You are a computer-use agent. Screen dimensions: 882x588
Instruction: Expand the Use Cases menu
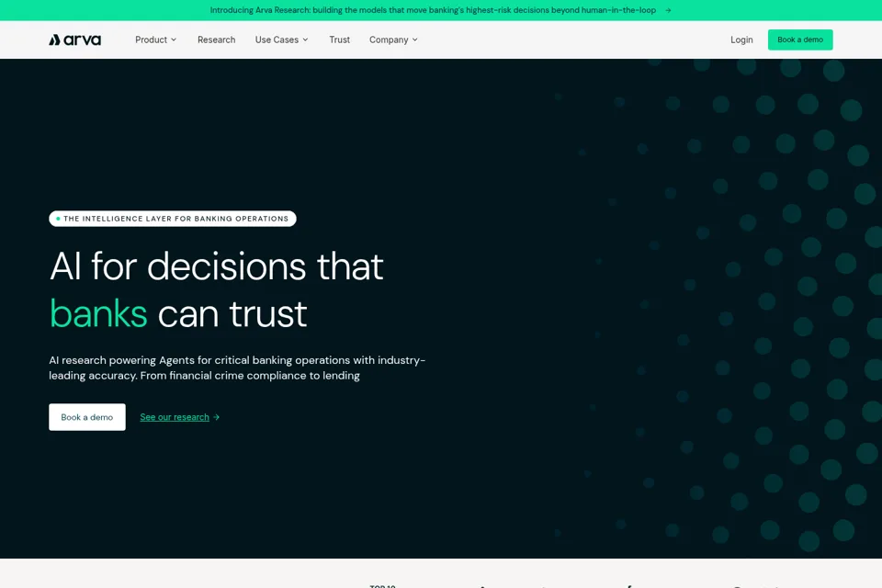(x=282, y=40)
